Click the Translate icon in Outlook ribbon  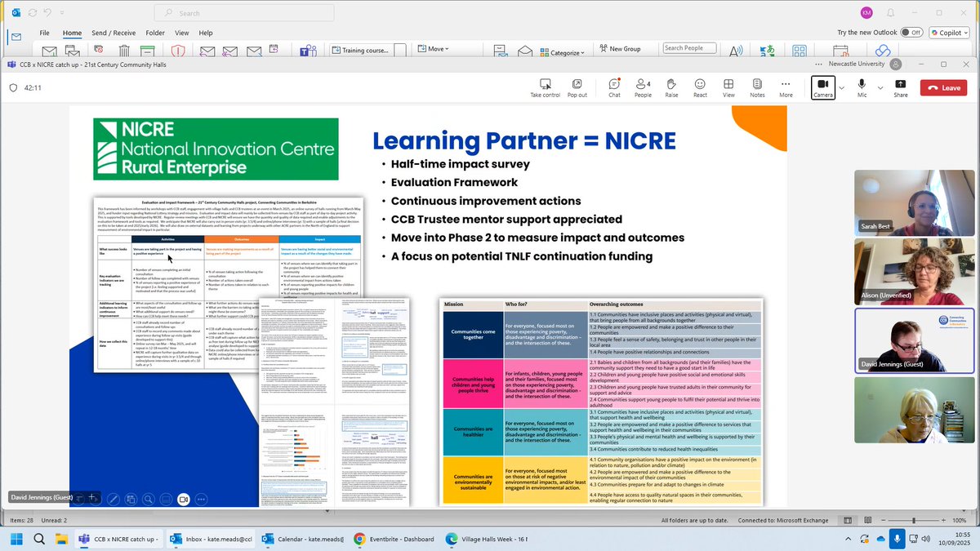point(768,51)
